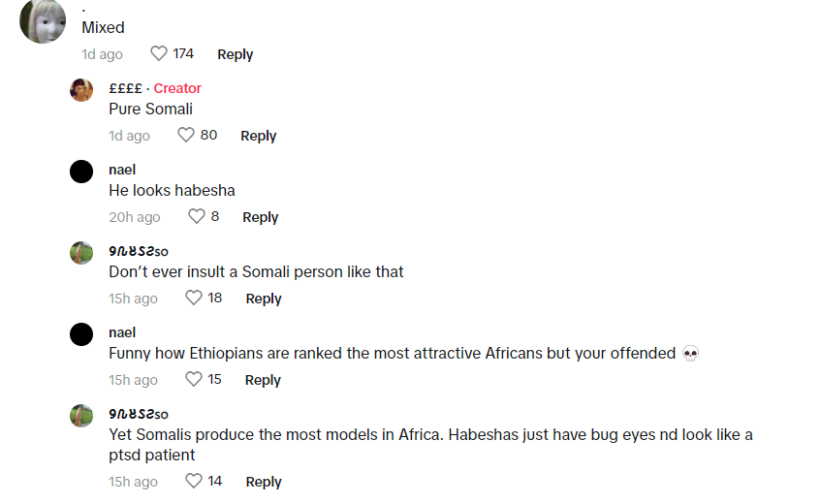Open nael's username above the Ethiopians comment
820x504 pixels.
(x=122, y=333)
